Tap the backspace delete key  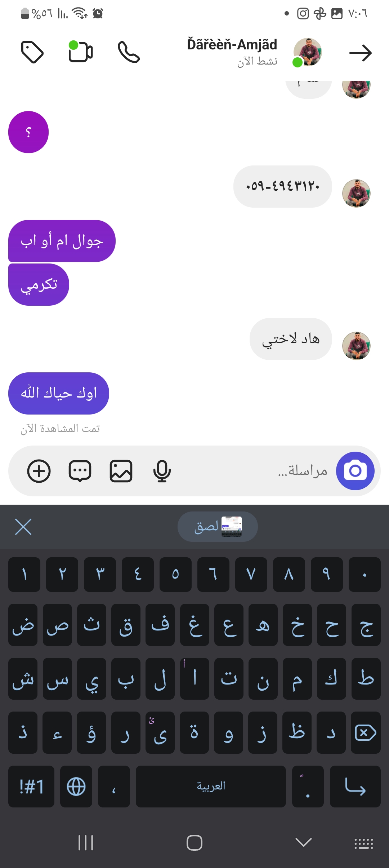tap(366, 733)
